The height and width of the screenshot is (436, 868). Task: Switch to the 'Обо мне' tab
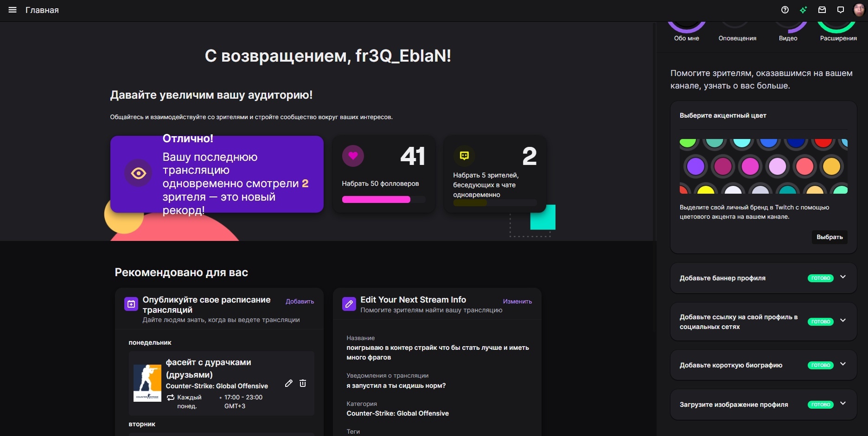(687, 38)
